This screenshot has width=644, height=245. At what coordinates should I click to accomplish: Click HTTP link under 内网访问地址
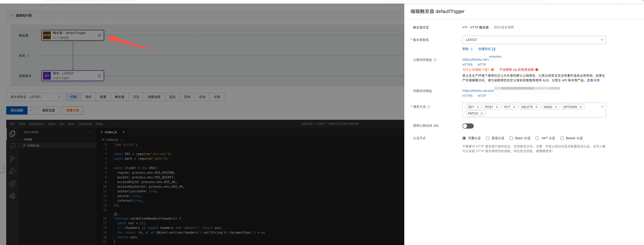point(482,96)
